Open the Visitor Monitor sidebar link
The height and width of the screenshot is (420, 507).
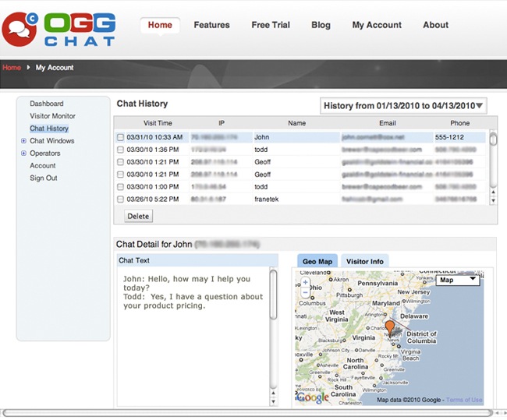coord(52,116)
